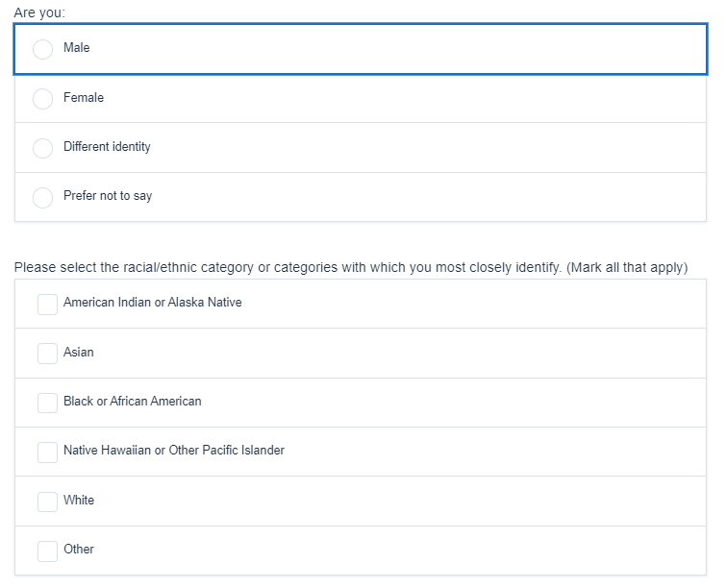Click the "Black or African American" label
726x588 pixels.
(x=133, y=402)
